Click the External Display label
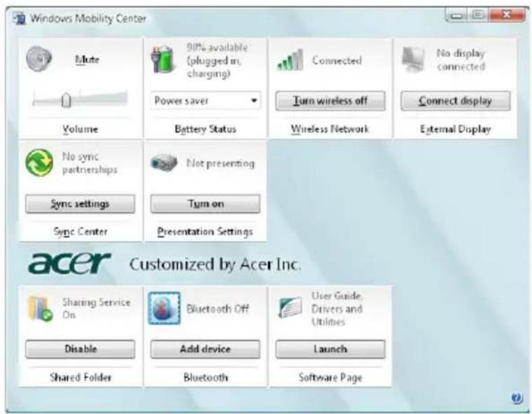Screen dimensions: 532x414 (455, 129)
